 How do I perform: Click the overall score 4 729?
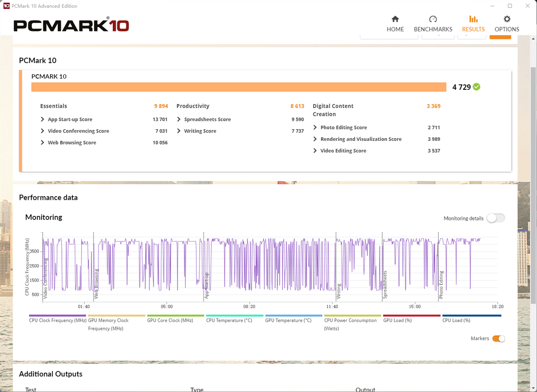[x=461, y=87]
